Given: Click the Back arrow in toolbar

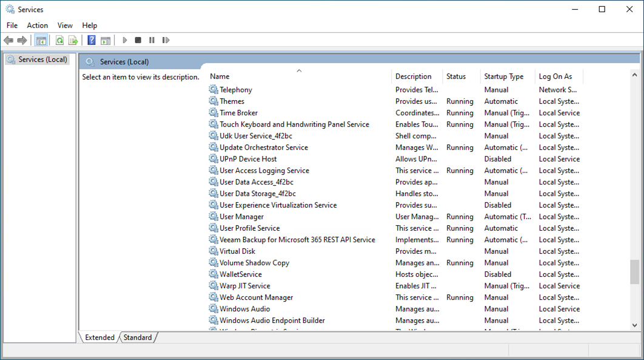Looking at the screenshot, I should 8,40.
